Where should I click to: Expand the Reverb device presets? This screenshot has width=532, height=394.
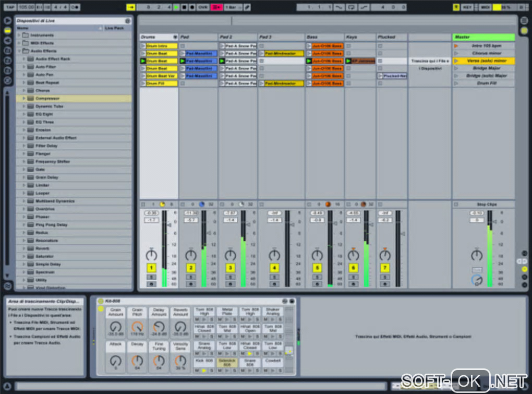point(24,248)
